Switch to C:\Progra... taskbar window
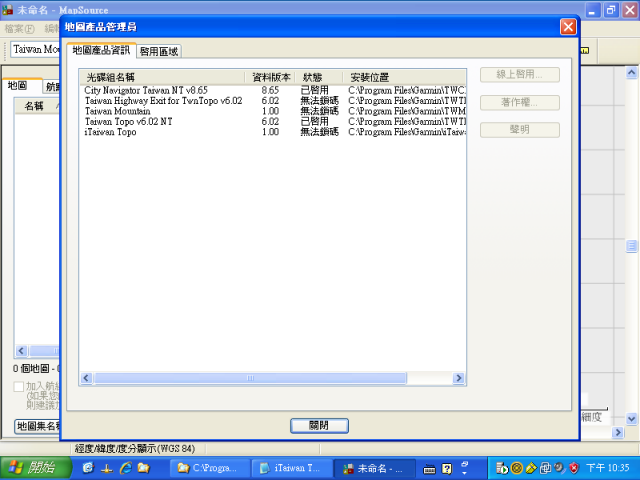The height and width of the screenshot is (480, 640). coord(209,468)
